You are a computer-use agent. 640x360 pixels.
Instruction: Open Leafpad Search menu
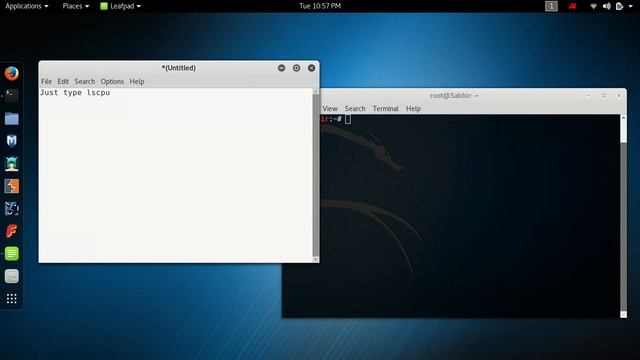tap(84, 82)
